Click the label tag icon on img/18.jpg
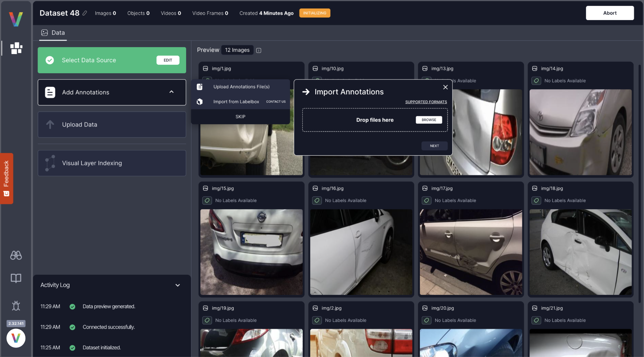Screen dimensions: 644x357 pos(536,200)
